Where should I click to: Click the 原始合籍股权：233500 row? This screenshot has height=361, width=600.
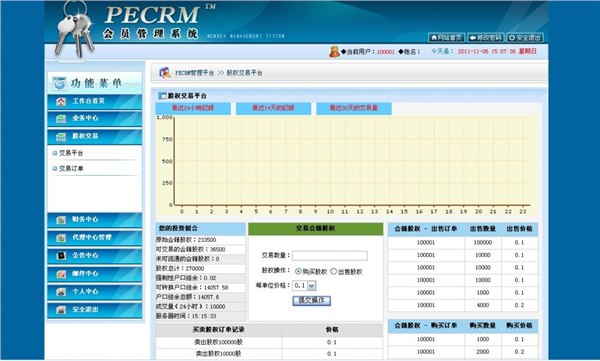201,240
